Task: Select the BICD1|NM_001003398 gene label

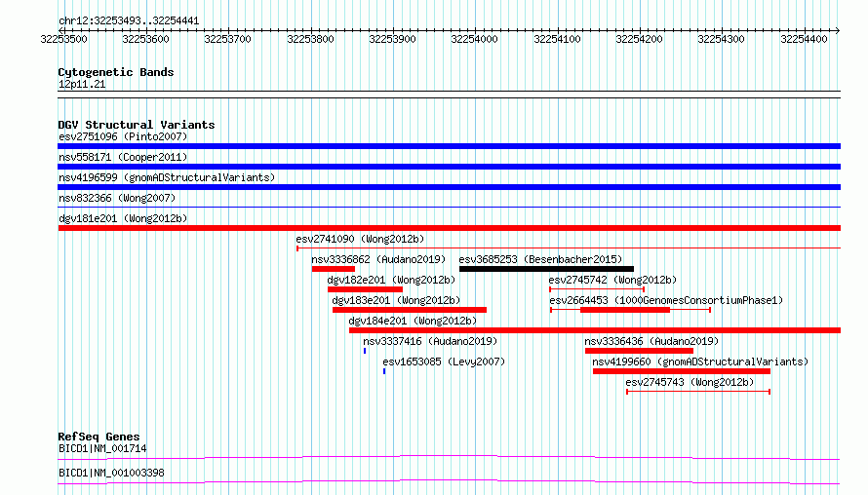Action: pos(111,473)
